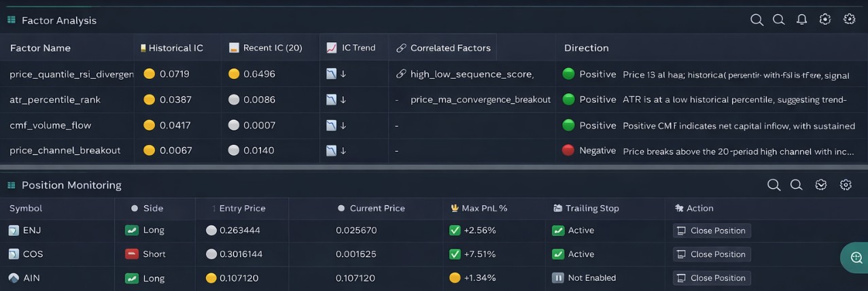Open the settings gear in Position Monitoring
Screen dimensions: 868x291
846,185
